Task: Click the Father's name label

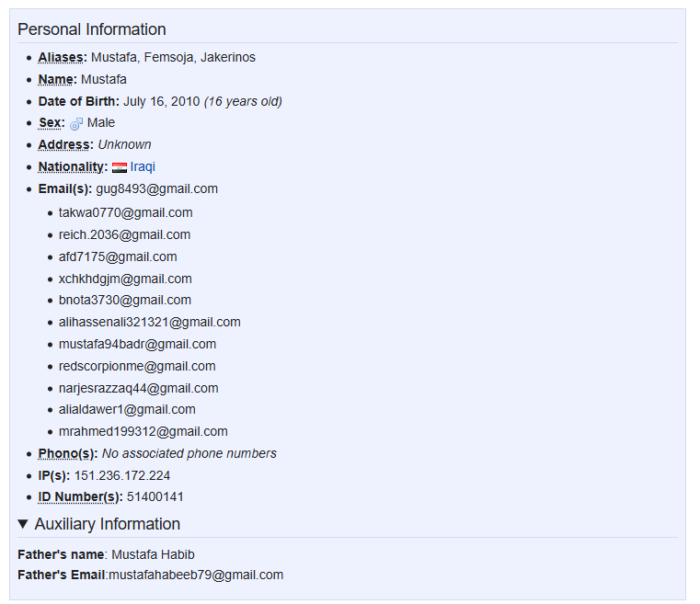Action: coord(61,554)
